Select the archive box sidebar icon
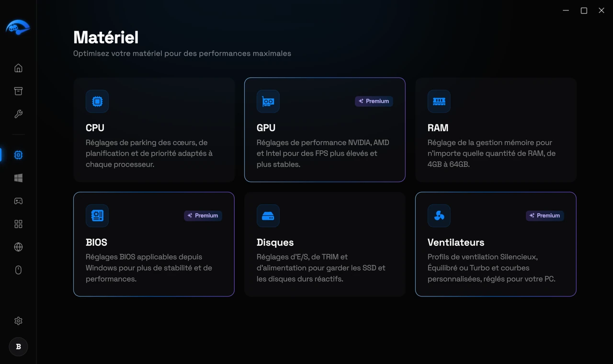This screenshot has width=613, height=364. [18, 91]
